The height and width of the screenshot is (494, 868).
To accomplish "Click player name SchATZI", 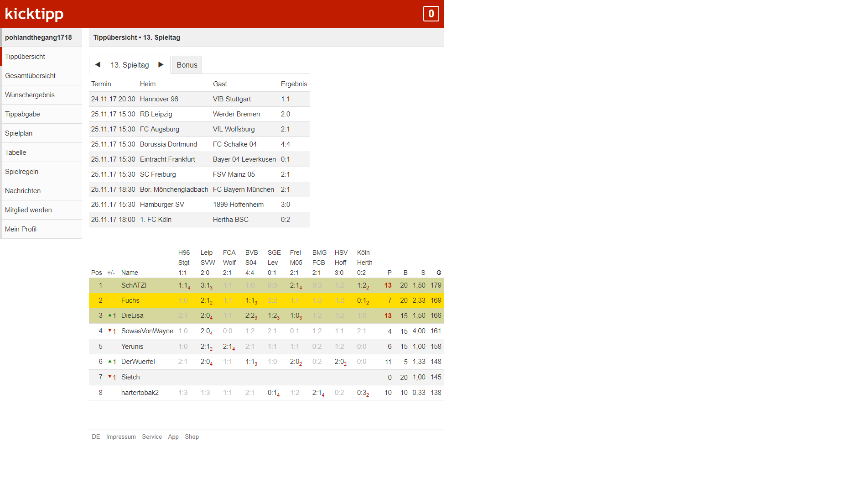I will pos(134,285).
